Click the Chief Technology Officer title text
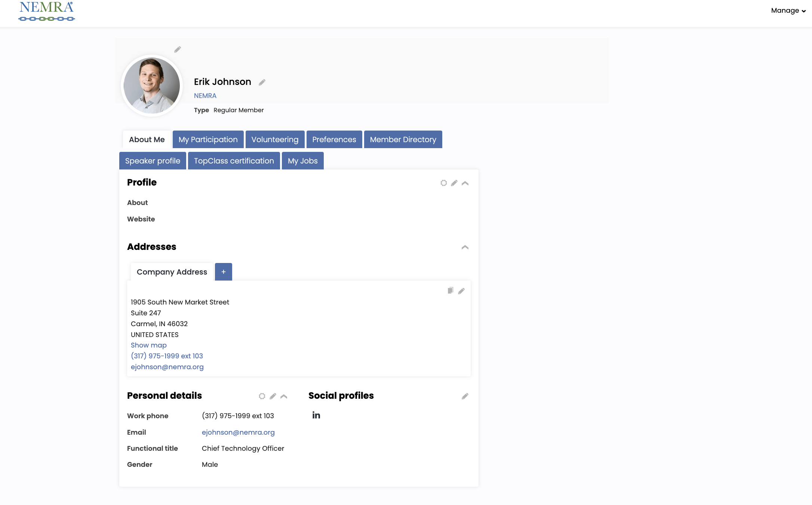812x505 pixels. [x=243, y=449]
